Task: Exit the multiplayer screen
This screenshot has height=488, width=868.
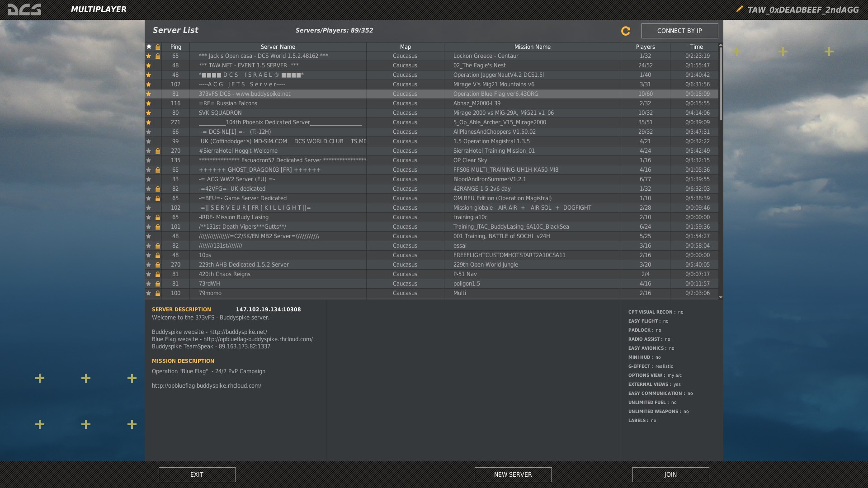Action: coord(197,474)
